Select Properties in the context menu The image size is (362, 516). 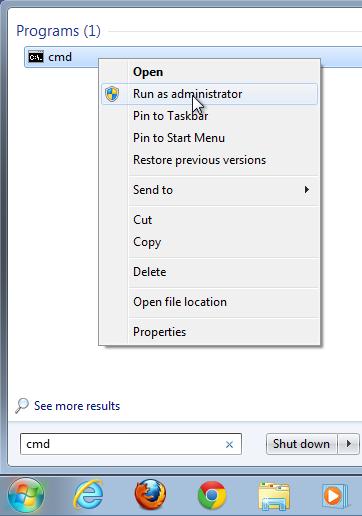[160, 332]
